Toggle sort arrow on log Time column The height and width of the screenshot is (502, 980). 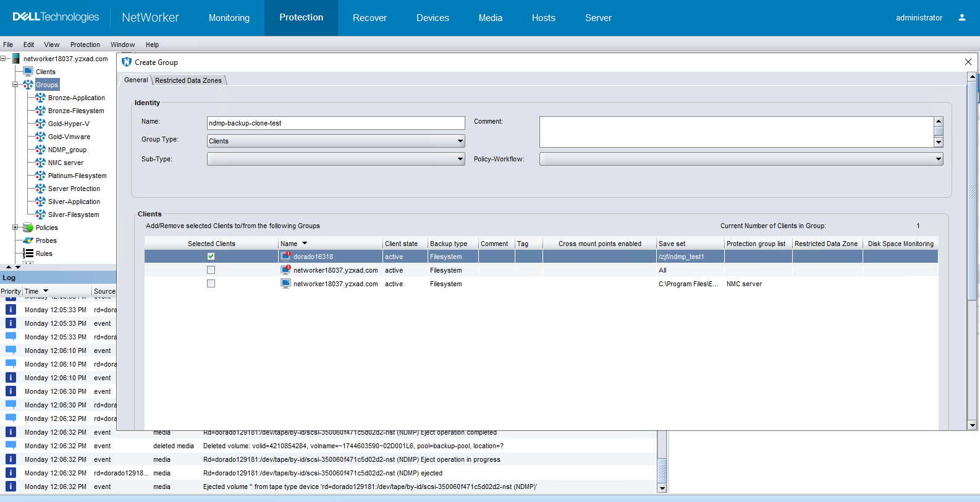[46, 291]
